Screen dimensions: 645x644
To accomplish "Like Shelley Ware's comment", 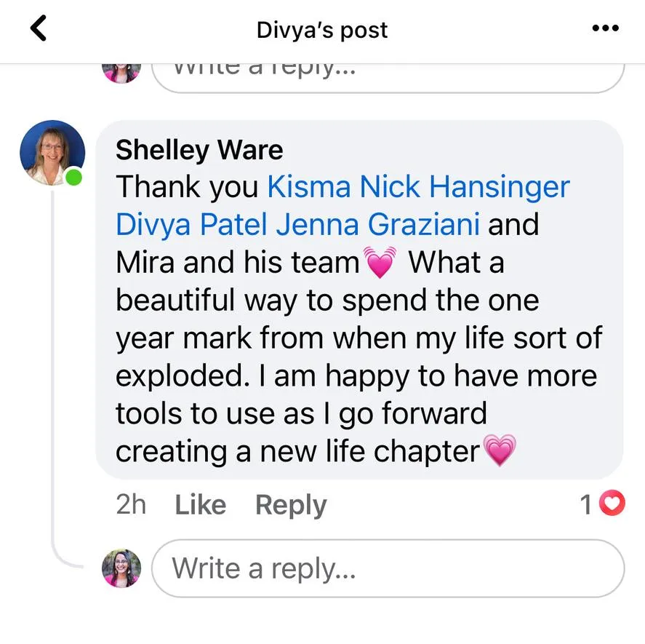I will pyautogui.click(x=200, y=504).
